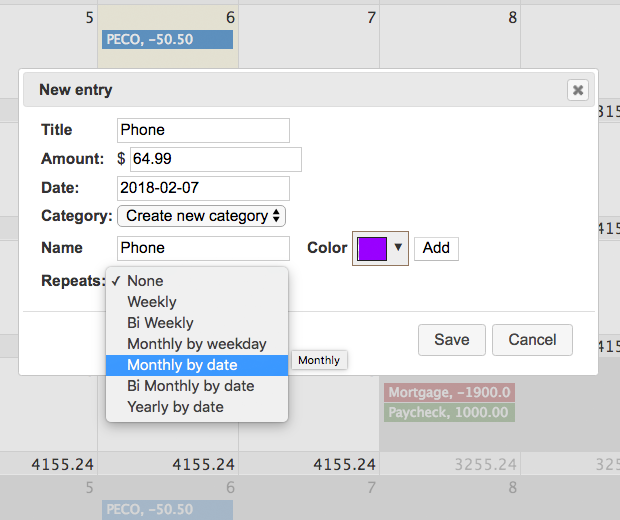Click the Cancel button
Viewport: 620px width, 520px height.
point(532,340)
